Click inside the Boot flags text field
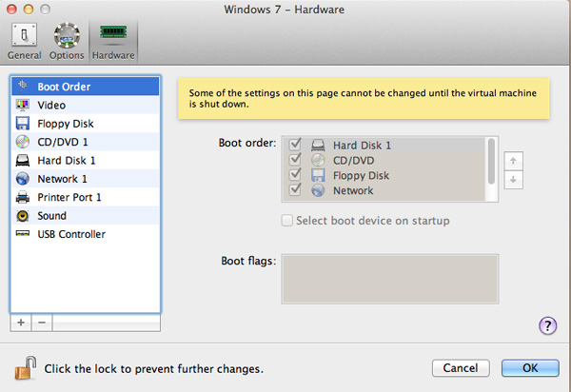 [389, 278]
